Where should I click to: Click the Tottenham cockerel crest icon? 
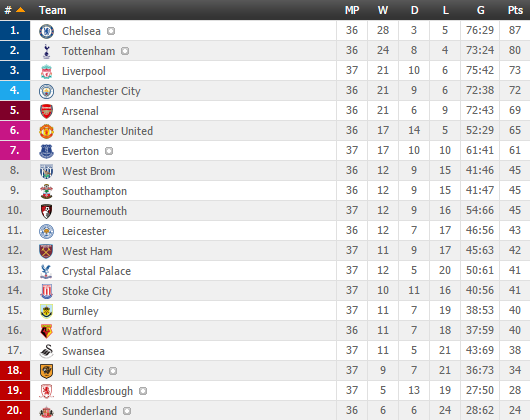pyautogui.click(x=46, y=51)
